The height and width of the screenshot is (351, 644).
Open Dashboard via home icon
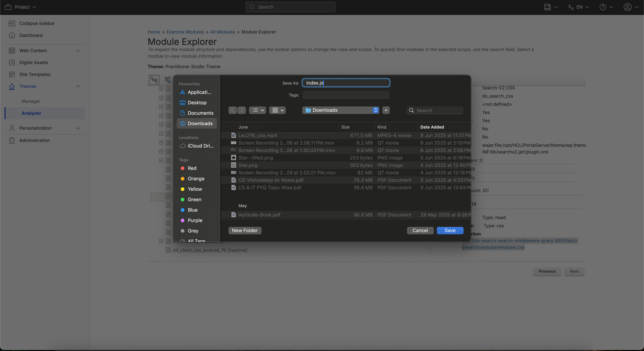[12, 35]
